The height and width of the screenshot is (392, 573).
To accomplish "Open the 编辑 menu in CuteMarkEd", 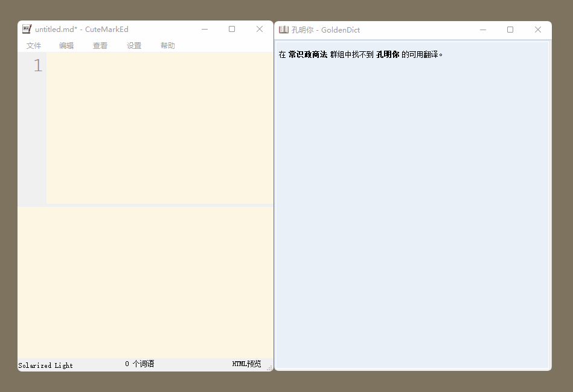I will click(66, 46).
